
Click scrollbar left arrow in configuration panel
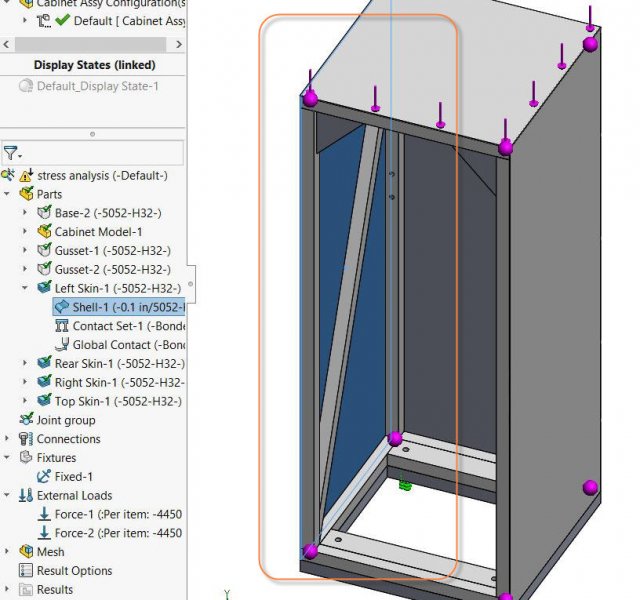[x=6, y=44]
